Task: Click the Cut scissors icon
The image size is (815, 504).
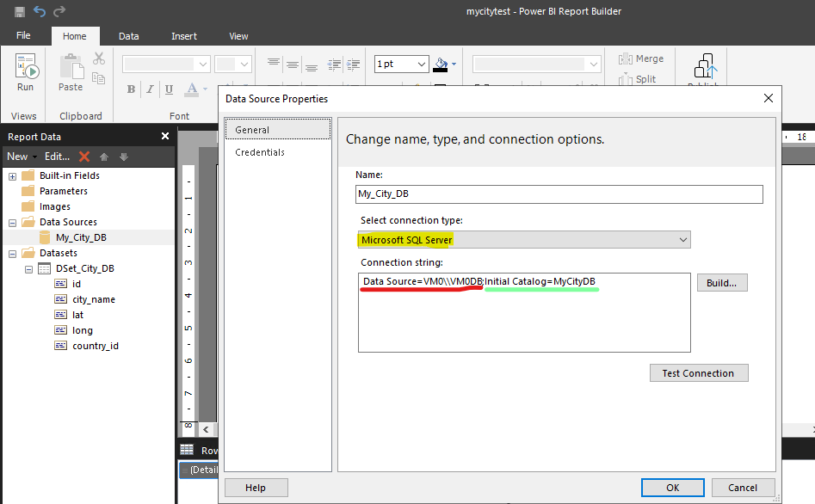Action: pos(99,58)
